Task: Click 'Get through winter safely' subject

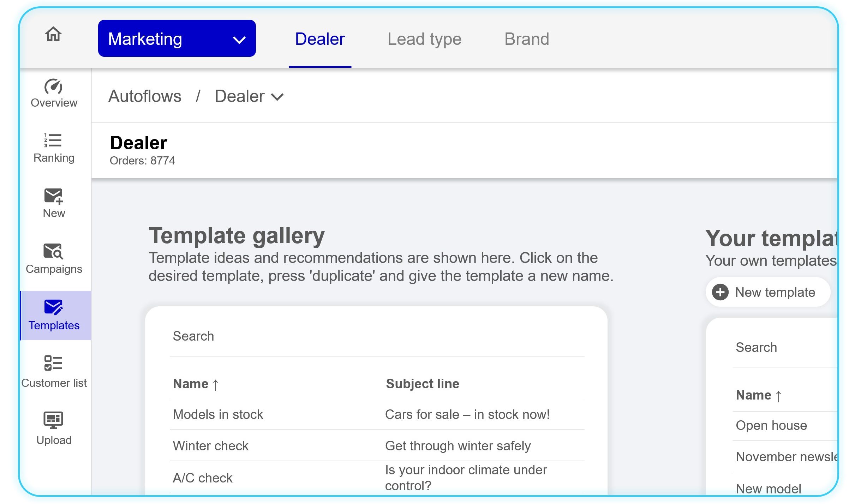Action: (x=458, y=446)
